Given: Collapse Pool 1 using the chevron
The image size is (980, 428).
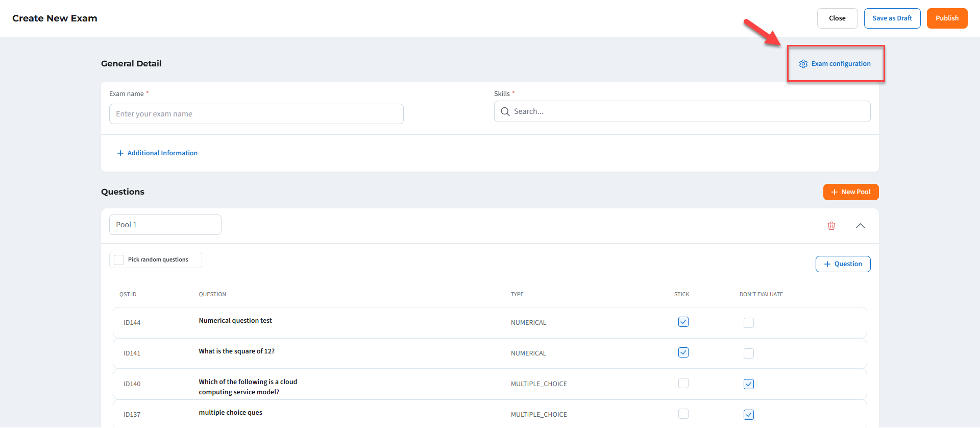Looking at the screenshot, I should 860,226.
